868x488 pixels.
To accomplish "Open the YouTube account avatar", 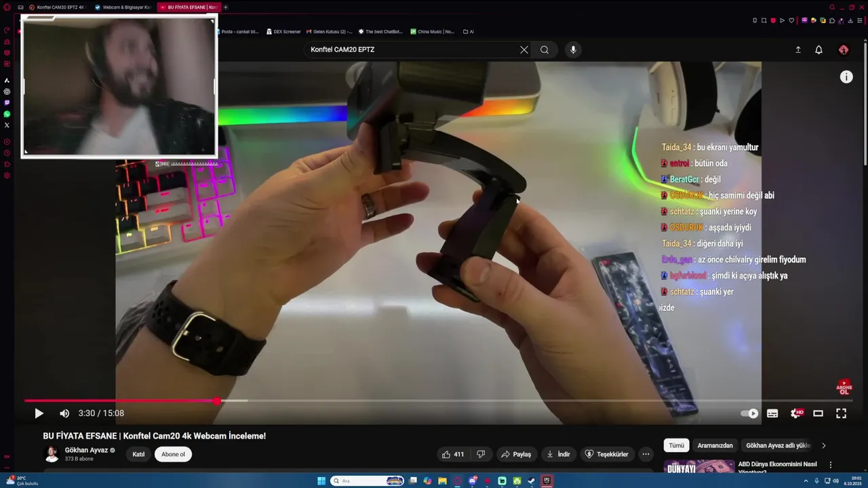I will [x=844, y=49].
